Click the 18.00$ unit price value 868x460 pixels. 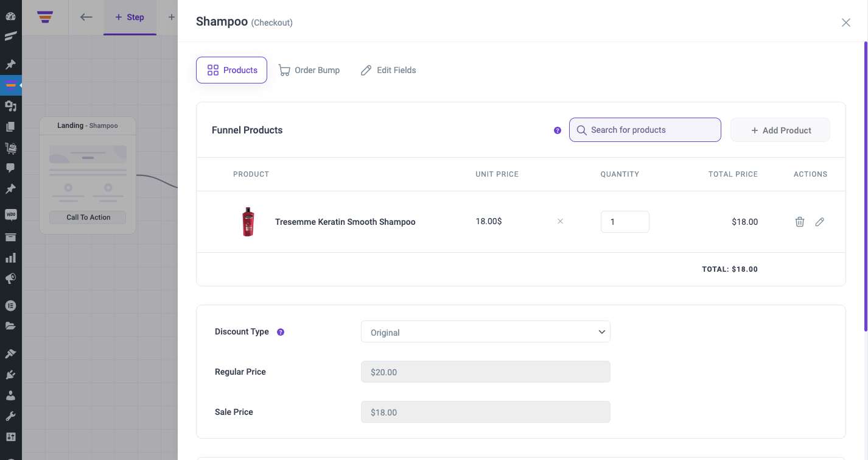[489, 221]
